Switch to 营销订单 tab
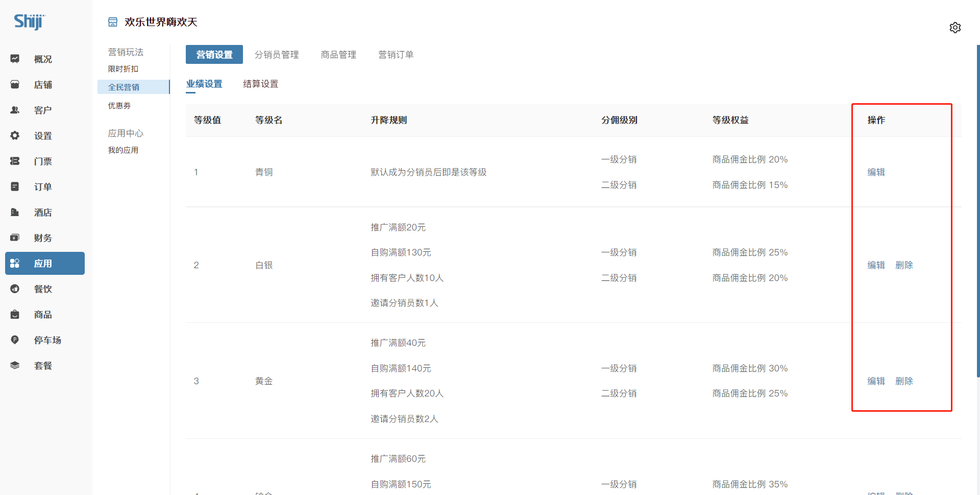This screenshot has width=980, height=495. pyautogui.click(x=396, y=55)
